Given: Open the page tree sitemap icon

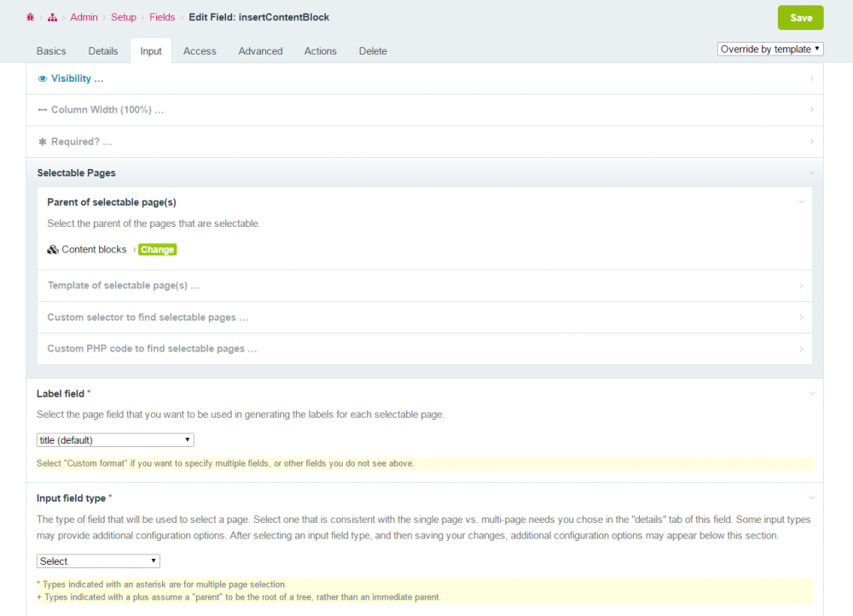Looking at the screenshot, I should (52, 17).
